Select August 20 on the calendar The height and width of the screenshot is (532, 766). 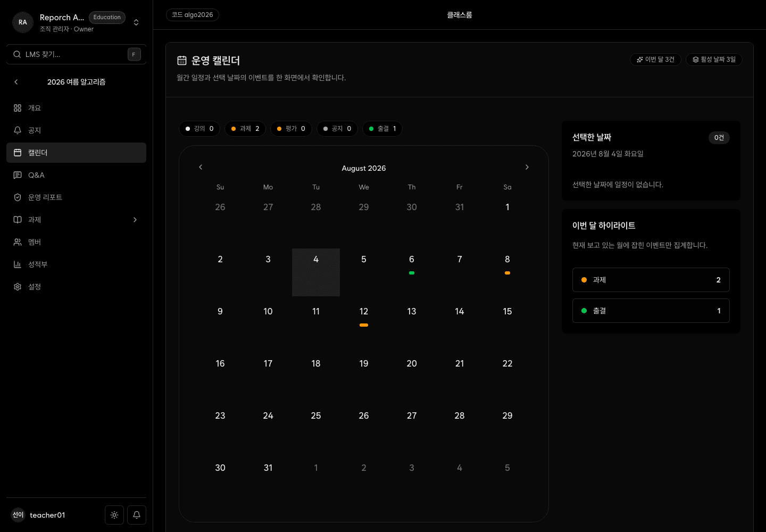412,377
